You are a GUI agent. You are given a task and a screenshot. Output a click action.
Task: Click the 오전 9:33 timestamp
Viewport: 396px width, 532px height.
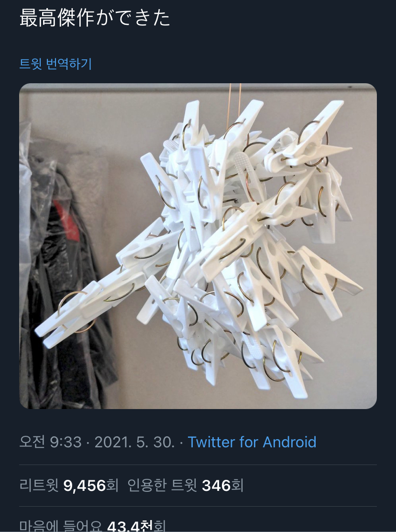pos(50,442)
